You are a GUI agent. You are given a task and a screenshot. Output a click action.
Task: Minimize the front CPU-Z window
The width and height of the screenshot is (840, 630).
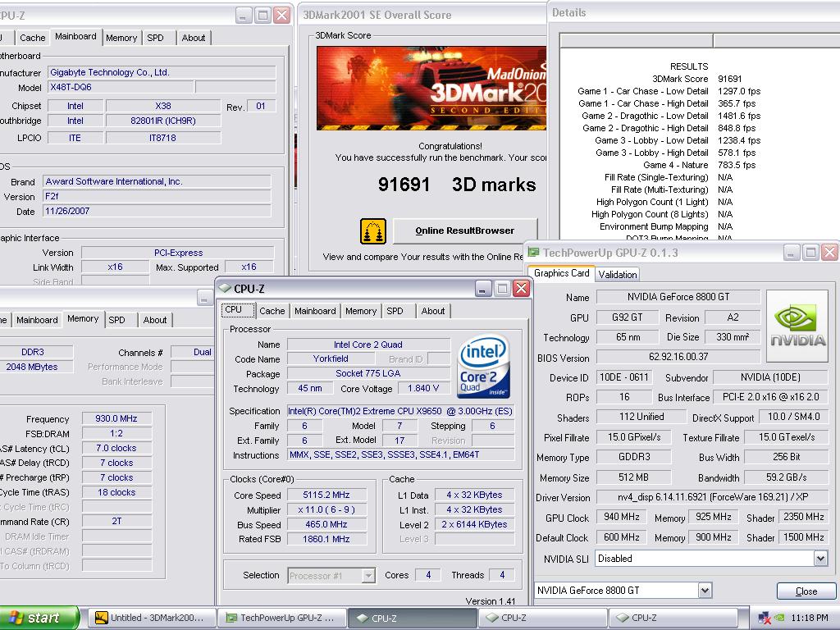482,289
